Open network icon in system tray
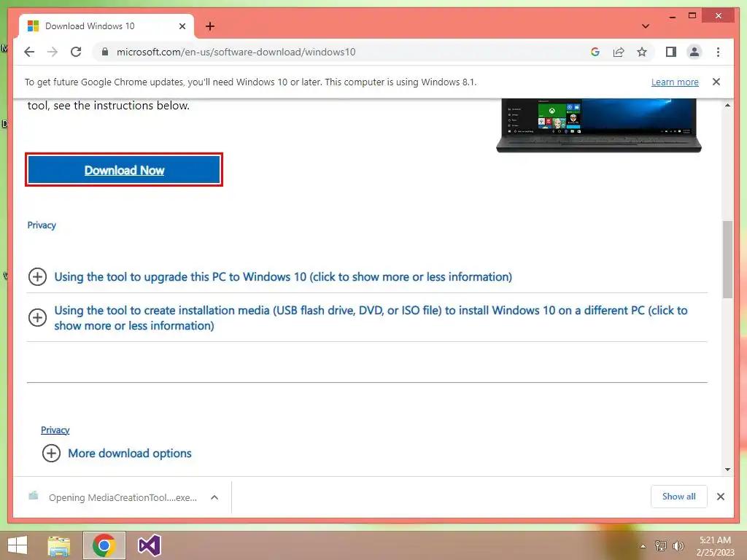 coord(661,545)
